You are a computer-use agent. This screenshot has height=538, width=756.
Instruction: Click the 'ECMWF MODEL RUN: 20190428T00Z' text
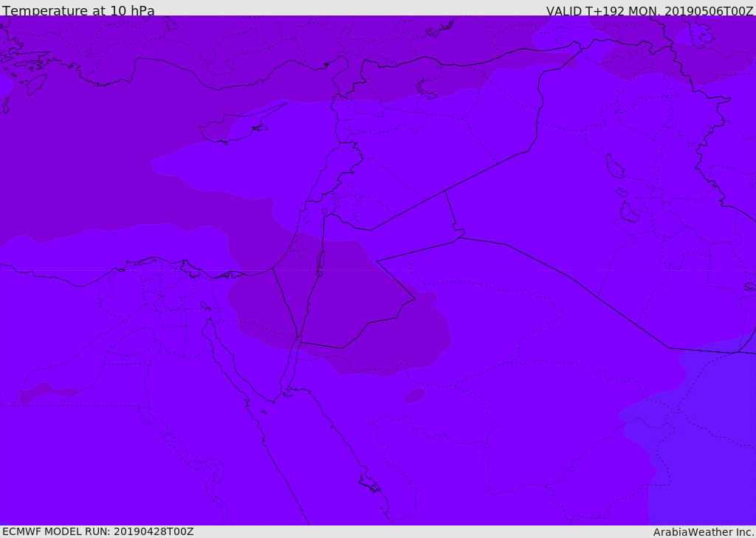pyautogui.click(x=98, y=531)
